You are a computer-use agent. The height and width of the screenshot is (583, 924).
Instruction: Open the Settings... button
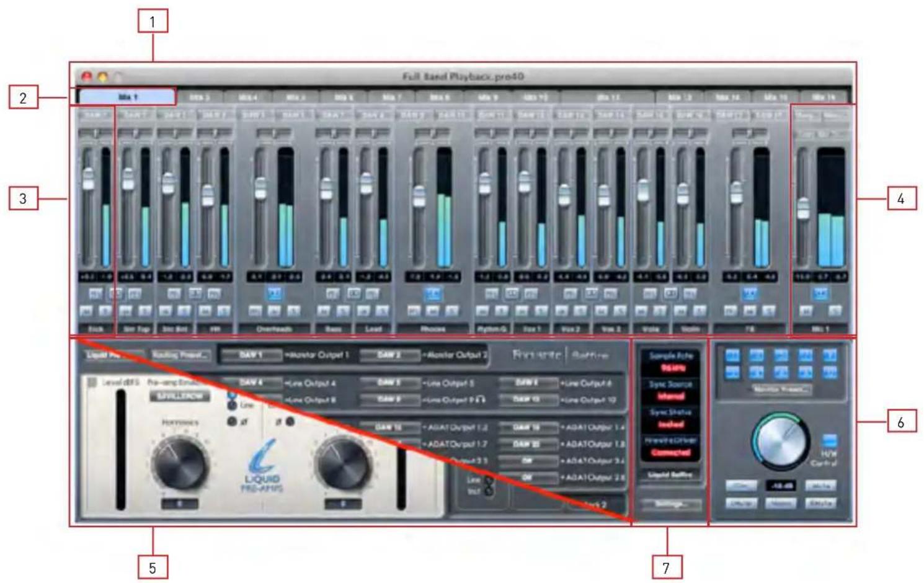pyautogui.click(x=670, y=504)
